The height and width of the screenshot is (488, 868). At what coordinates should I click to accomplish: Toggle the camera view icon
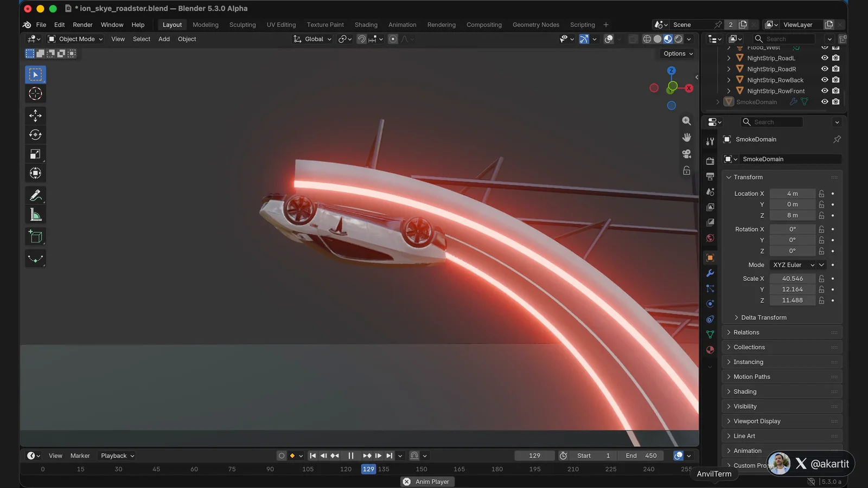pos(686,154)
